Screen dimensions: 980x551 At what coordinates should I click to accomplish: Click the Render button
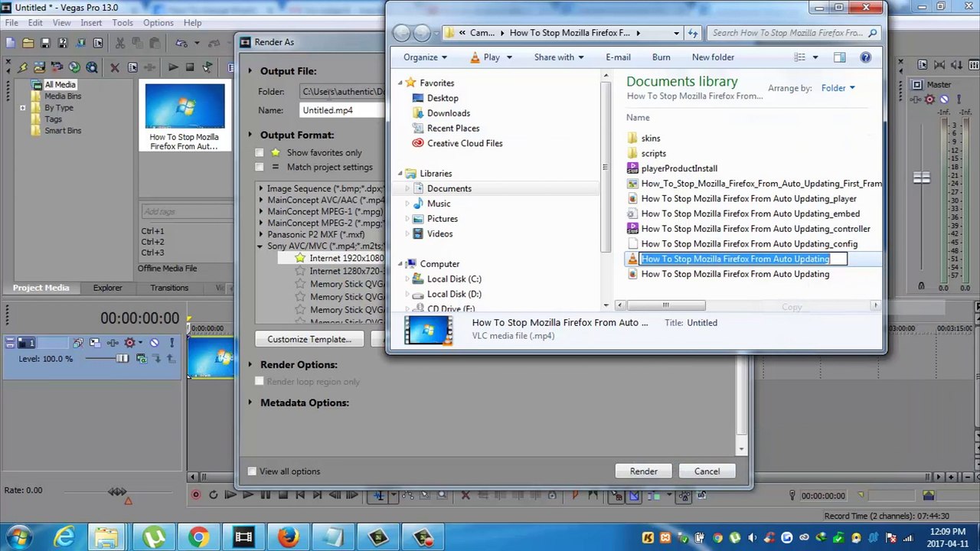coord(643,471)
